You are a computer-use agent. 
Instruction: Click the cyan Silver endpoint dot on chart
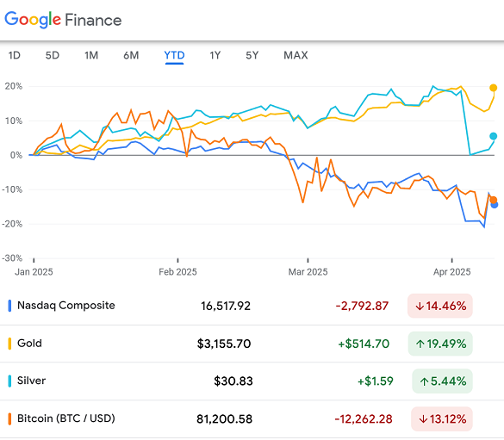[493, 136]
